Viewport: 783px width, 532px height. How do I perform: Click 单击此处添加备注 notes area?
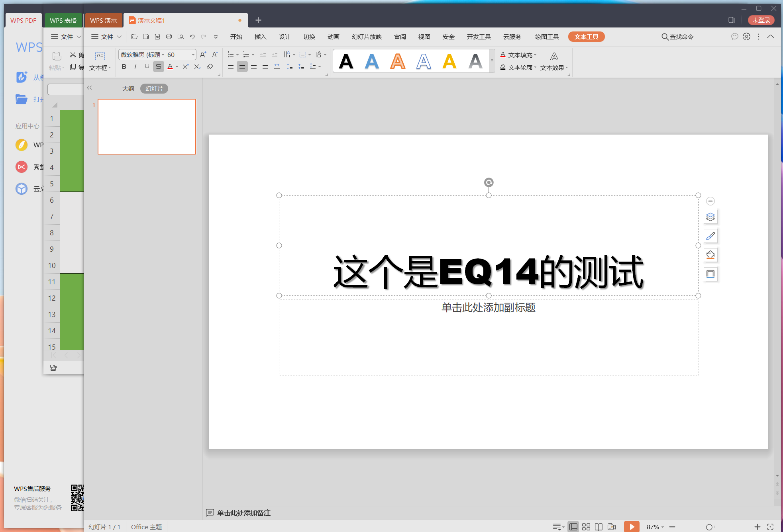pyautogui.click(x=243, y=513)
